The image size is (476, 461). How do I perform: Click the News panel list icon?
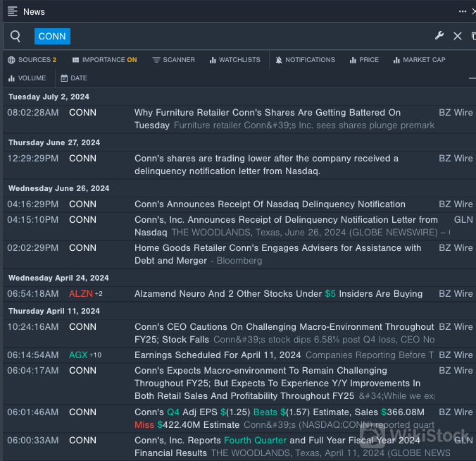[x=13, y=11]
